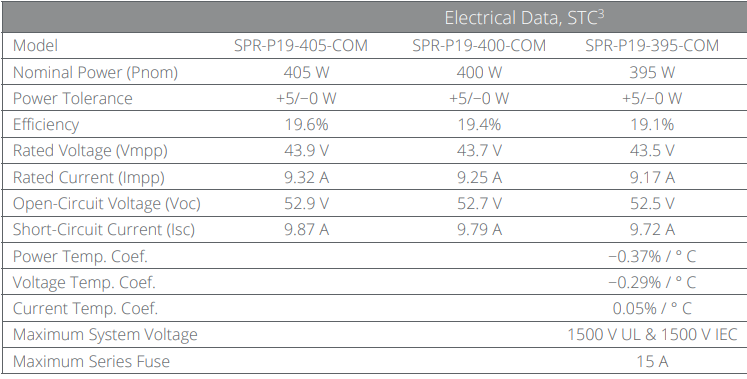This screenshot has height=379, width=747.
Task: Click the Nominal Power (Pnom) row label
Action: point(95,72)
